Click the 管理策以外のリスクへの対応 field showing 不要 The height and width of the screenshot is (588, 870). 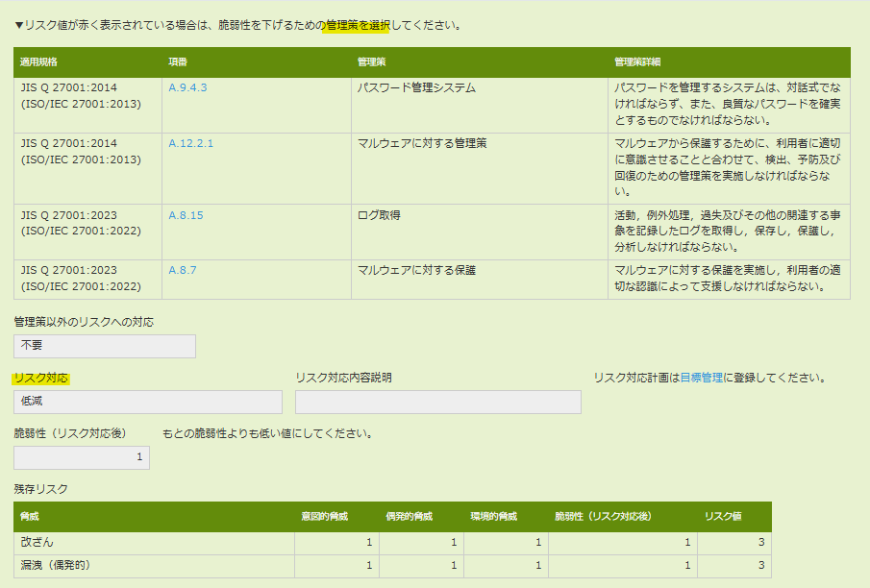coord(105,346)
